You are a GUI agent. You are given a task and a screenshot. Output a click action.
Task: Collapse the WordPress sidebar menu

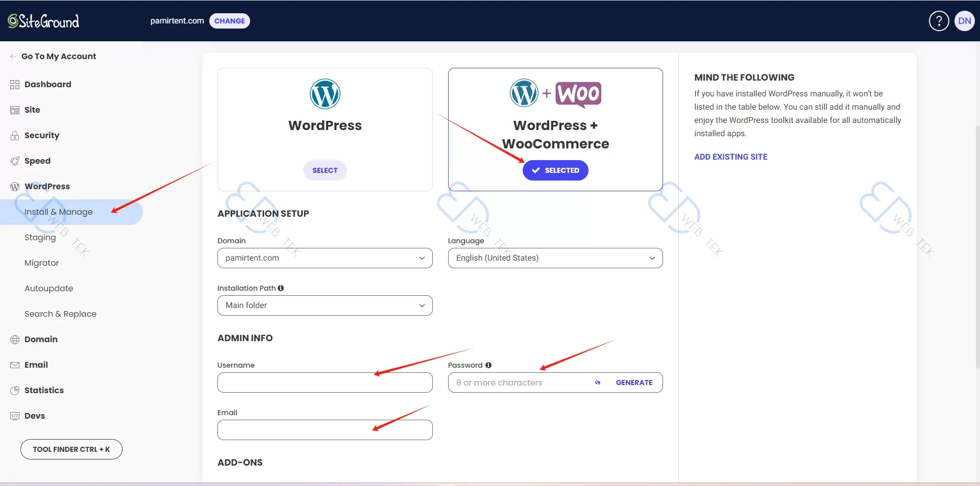point(47,187)
